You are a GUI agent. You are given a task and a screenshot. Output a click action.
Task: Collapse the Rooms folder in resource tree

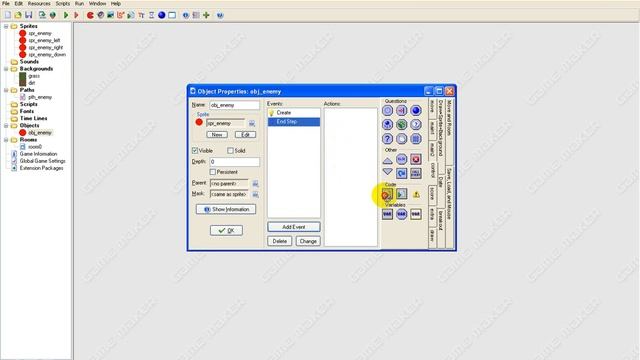pyautogui.click(x=6, y=140)
